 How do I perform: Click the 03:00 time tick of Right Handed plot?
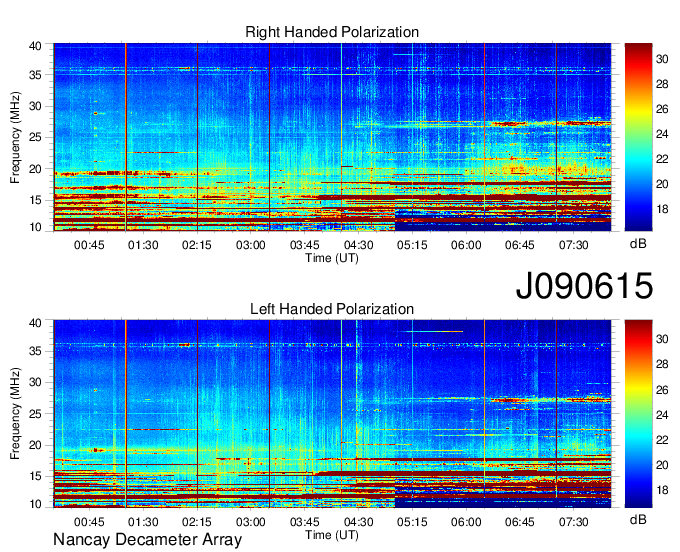[x=251, y=245]
